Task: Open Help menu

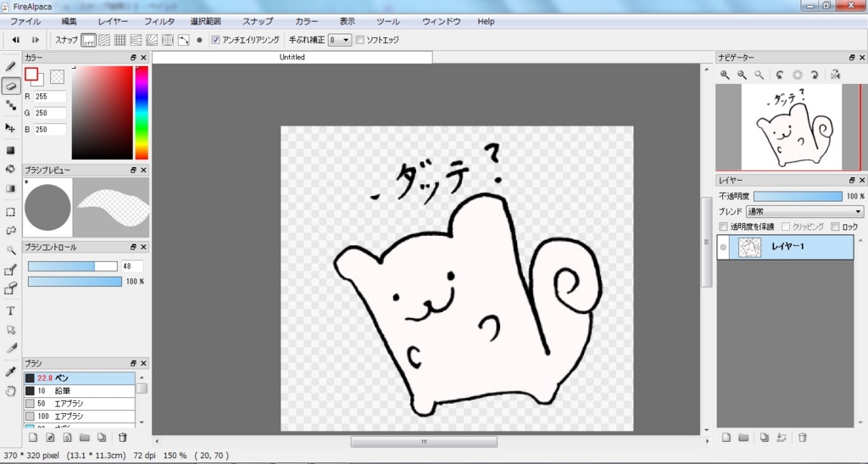Action: [486, 21]
